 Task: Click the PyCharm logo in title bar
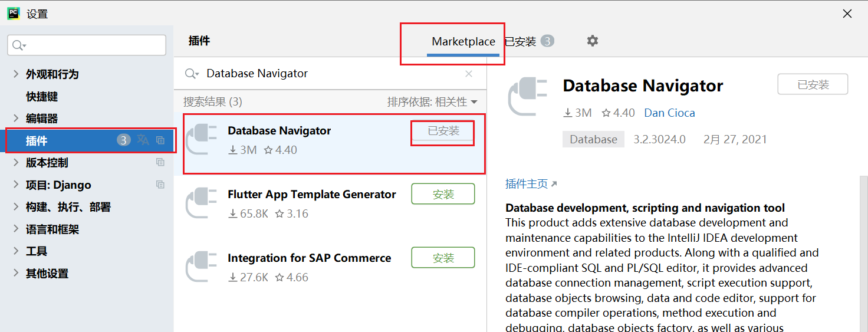[x=13, y=13]
